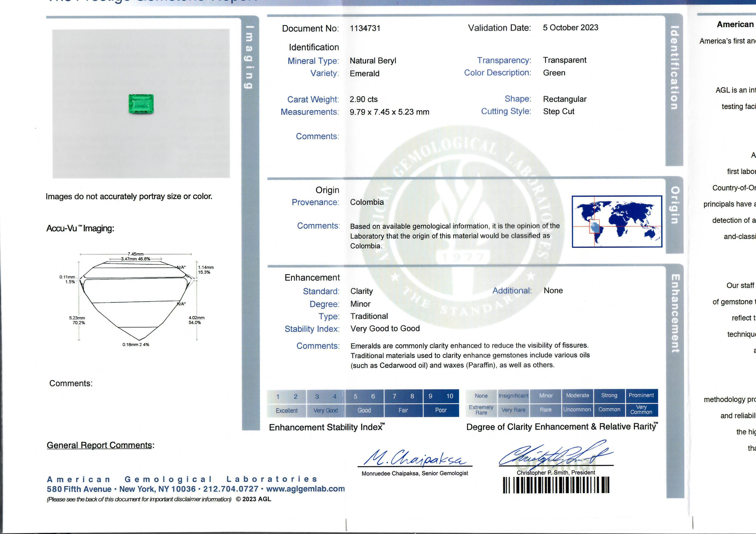Click 'Monruedee Chaipaksa, Senior Gemologist' name
The height and width of the screenshot is (534, 756).
pos(415,473)
